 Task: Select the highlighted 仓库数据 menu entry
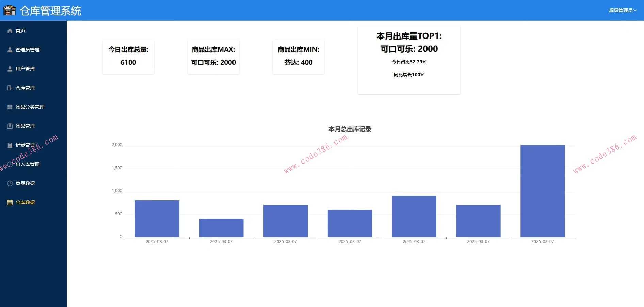[25, 202]
